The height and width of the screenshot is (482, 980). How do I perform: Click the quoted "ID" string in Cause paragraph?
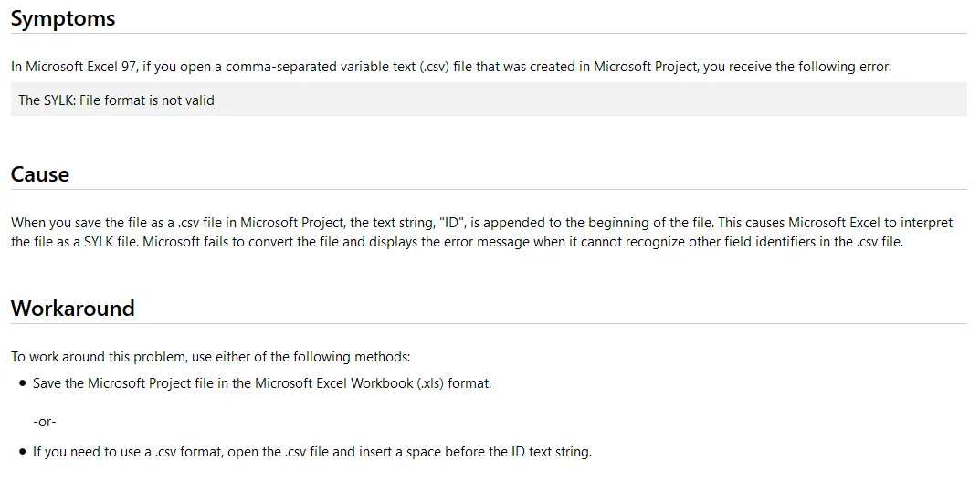click(451, 222)
